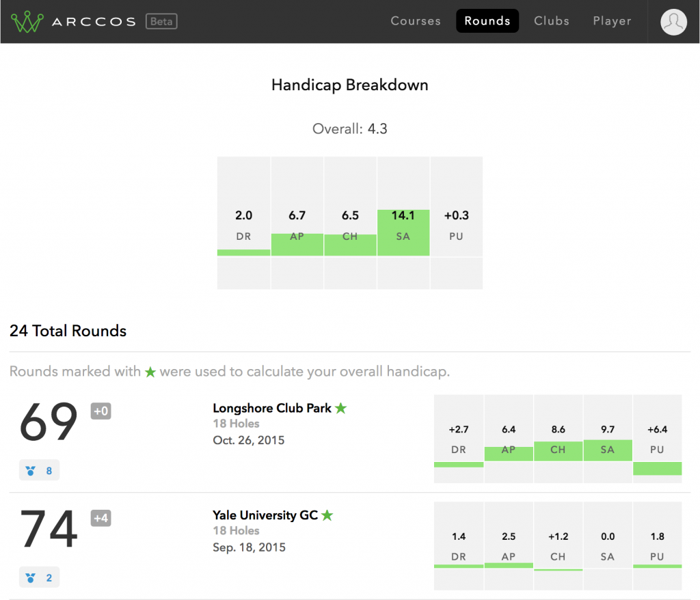Click Yale AP 2.5 column
The image size is (700, 600).
coord(509,546)
